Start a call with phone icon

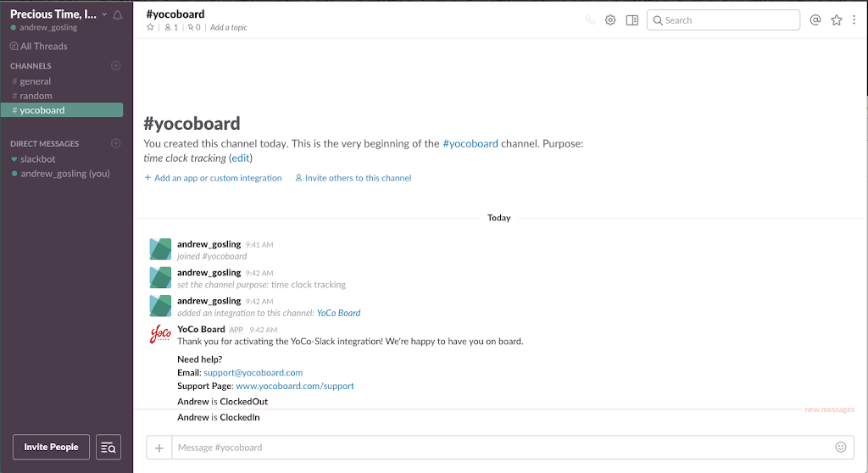591,20
